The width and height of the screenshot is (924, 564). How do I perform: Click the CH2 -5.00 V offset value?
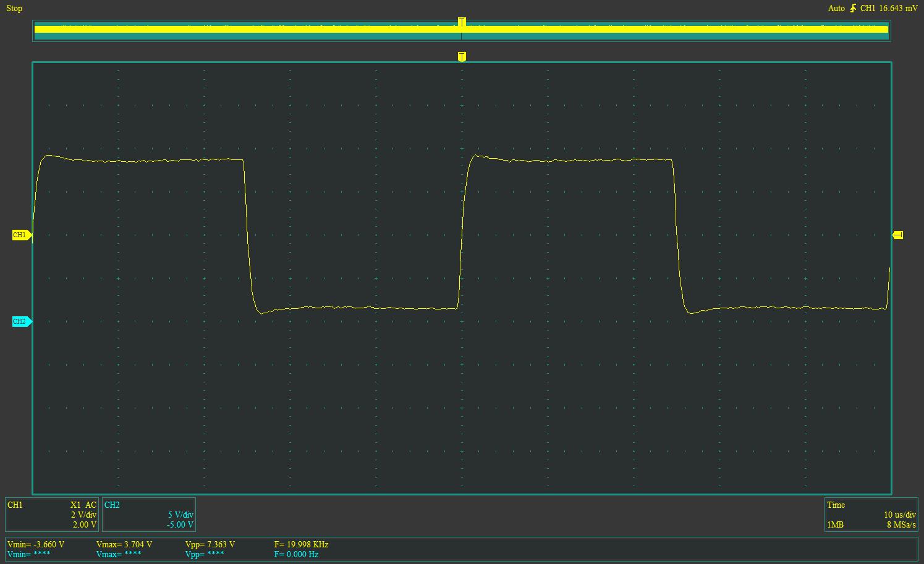[x=180, y=524]
